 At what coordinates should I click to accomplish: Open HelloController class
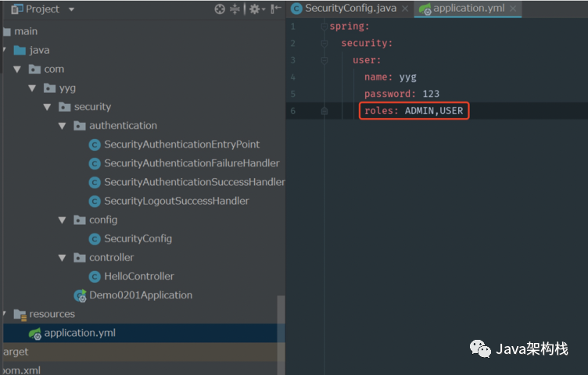click(139, 277)
